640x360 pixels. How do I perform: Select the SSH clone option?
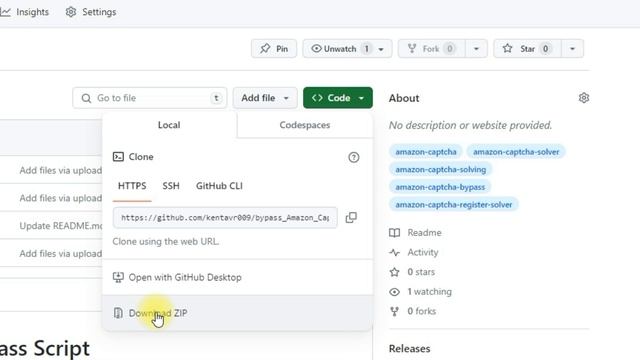pyautogui.click(x=171, y=186)
